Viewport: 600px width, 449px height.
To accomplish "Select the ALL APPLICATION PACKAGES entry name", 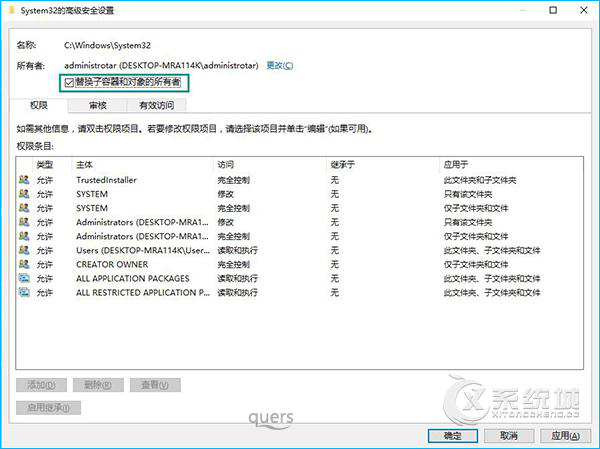I will coord(133,279).
